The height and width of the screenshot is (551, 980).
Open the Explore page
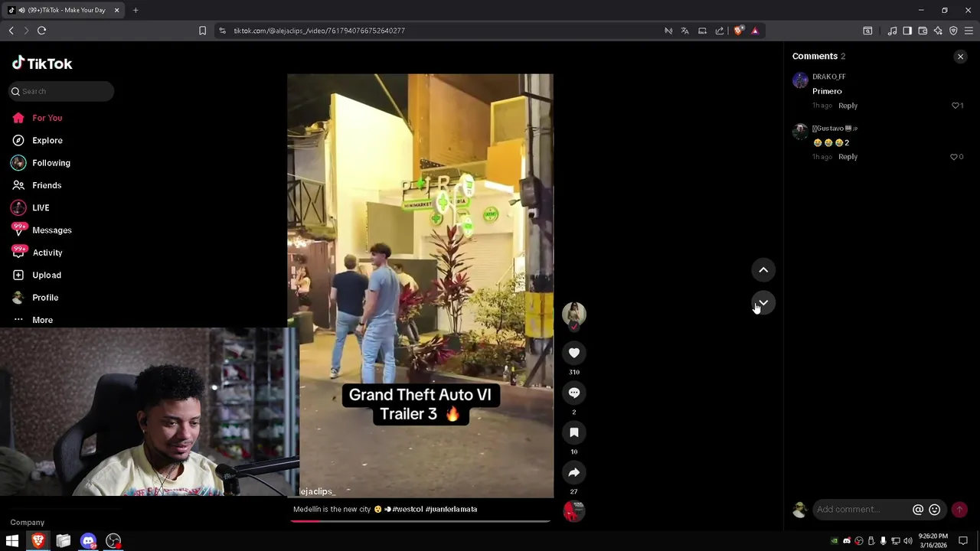coord(47,141)
